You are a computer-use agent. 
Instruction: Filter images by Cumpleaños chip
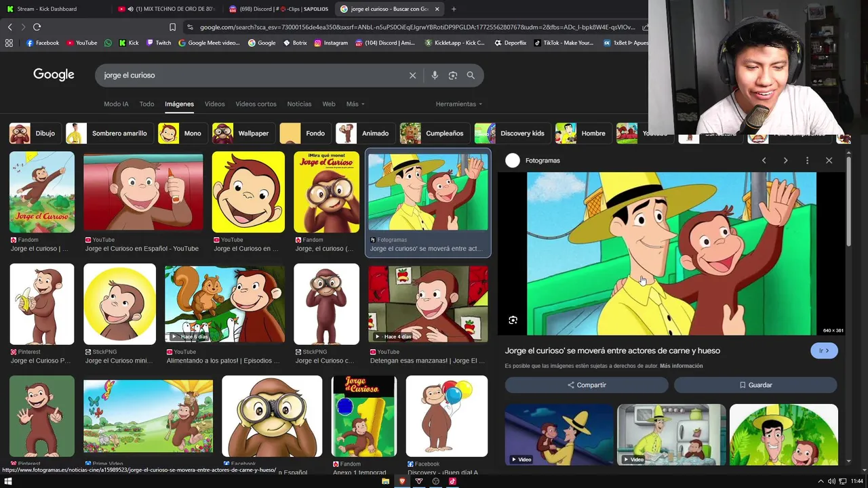pyautogui.click(x=434, y=134)
